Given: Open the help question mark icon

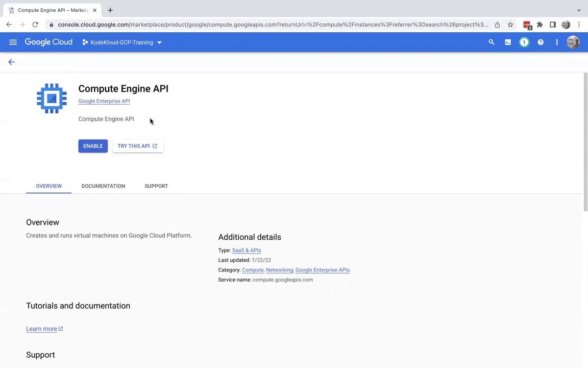Looking at the screenshot, I should click(541, 42).
